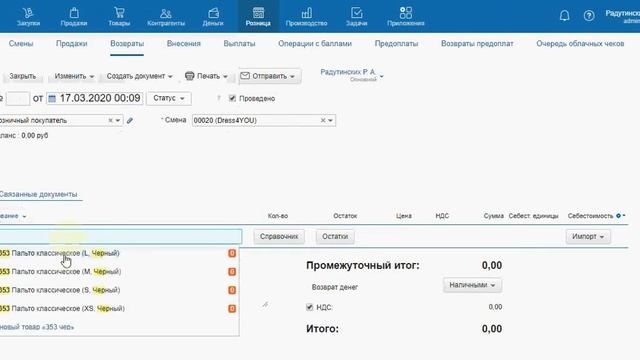
Task: Open the Наличными refund method dropdown
Action: pyautogui.click(x=472, y=285)
